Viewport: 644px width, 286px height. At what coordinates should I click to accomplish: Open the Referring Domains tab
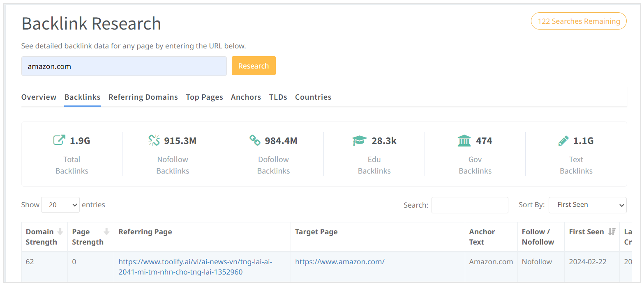point(143,97)
